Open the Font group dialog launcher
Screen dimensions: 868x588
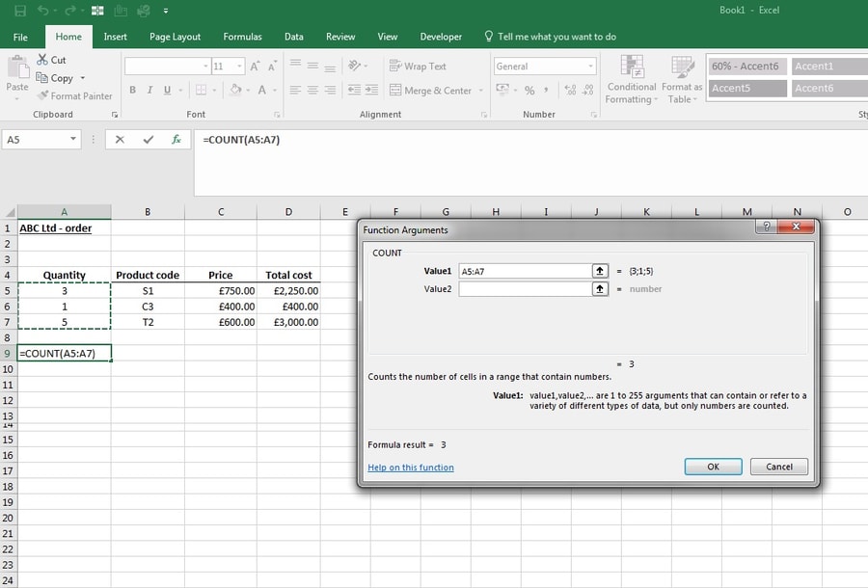(277, 115)
